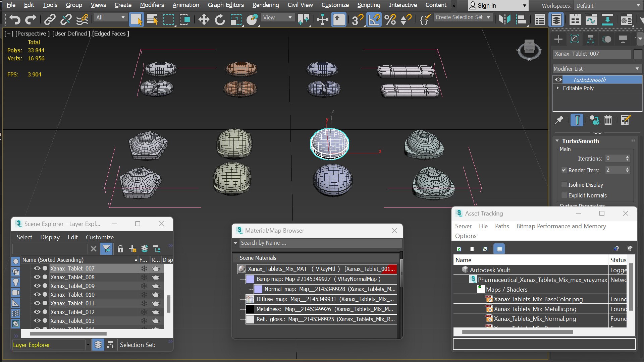This screenshot has height=362, width=644.
Task: Click the Diffuse map thumbnail swatch
Action: [x=250, y=299]
